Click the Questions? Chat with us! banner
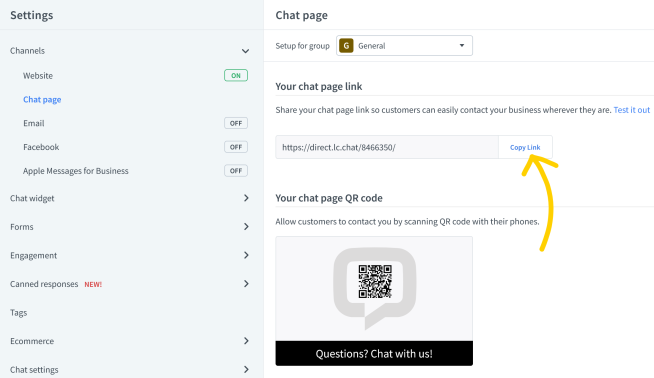 coord(374,353)
